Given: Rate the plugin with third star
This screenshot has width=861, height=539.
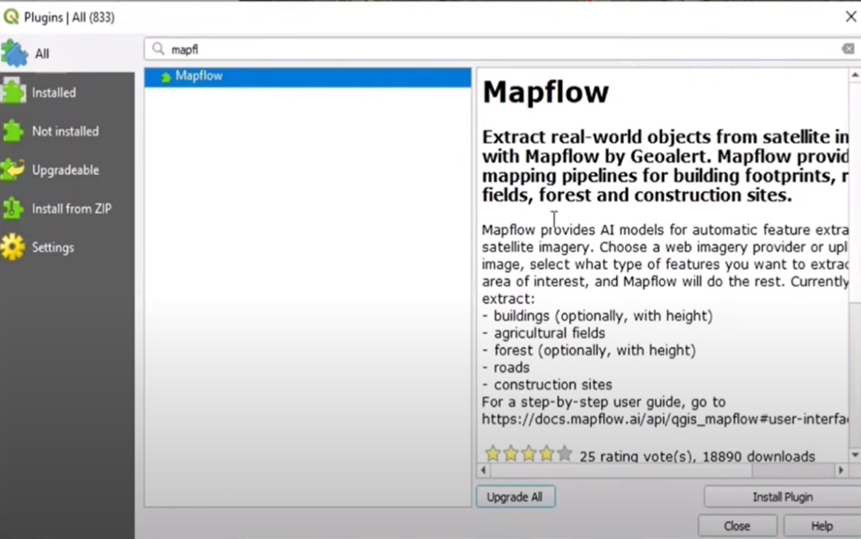Looking at the screenshot, I should tap(529, 453).
